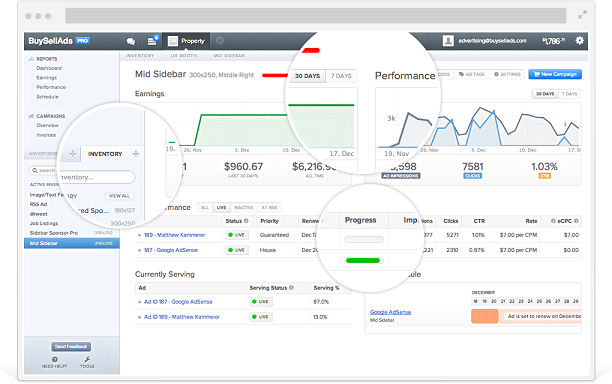Viewport: 612px width, 384px height.
Task: Click the info icon after eCPC header
Action: 576,221
